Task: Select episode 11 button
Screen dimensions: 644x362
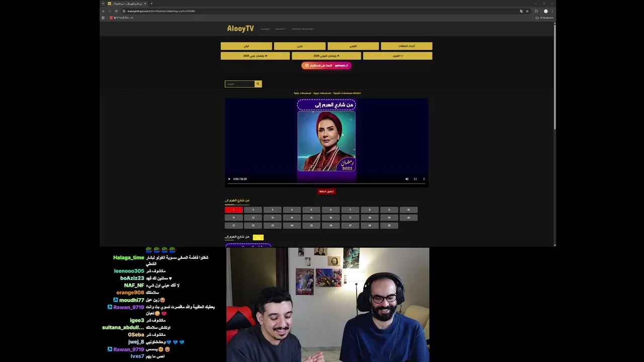Action: [233, 218]
